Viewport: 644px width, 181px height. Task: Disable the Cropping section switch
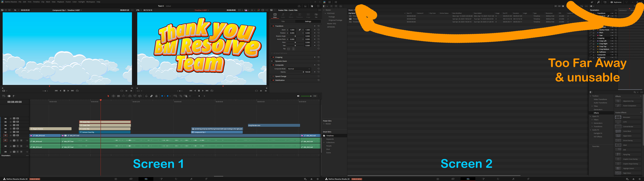pyautogui.click(x=273, y=57)
